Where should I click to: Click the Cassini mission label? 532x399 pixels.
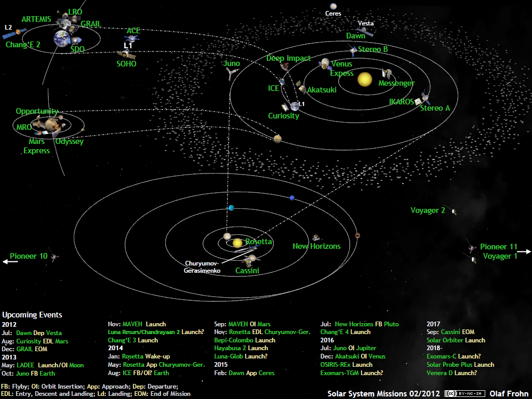[247, 271]
